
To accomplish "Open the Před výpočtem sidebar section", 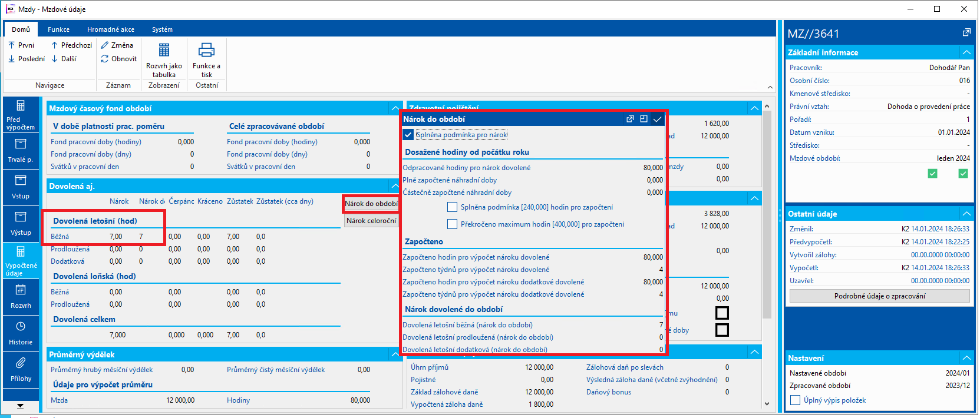I will 21,115.
